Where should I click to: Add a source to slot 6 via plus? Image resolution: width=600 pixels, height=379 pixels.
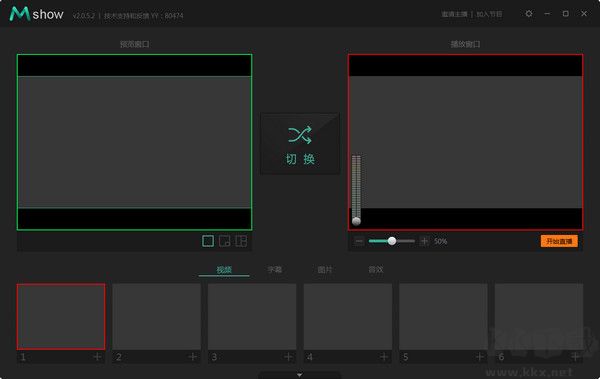(x=575, y=357)
